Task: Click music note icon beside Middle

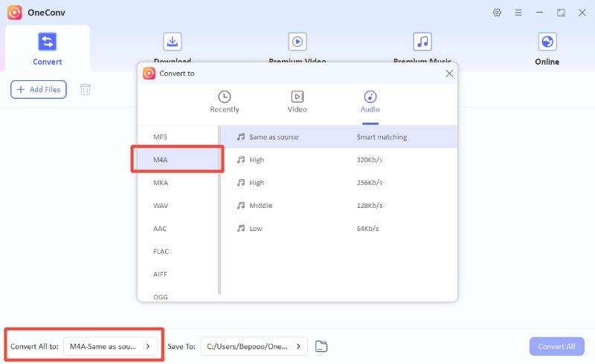Action: [241, 206]
